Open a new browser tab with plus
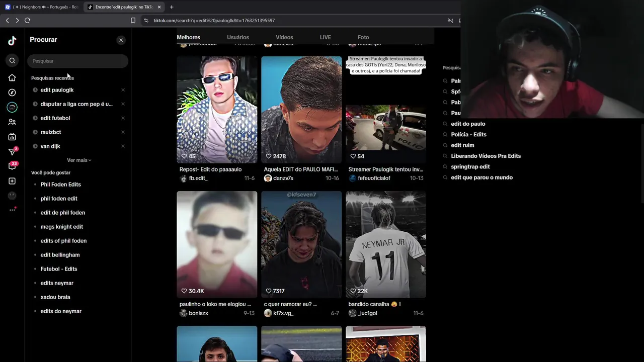The width and height of the screenshot is (644, 362). (172, 7)
